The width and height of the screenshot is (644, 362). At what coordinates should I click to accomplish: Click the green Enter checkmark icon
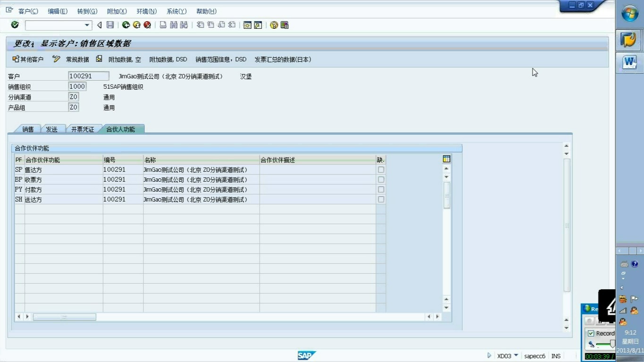click(15, 25)
